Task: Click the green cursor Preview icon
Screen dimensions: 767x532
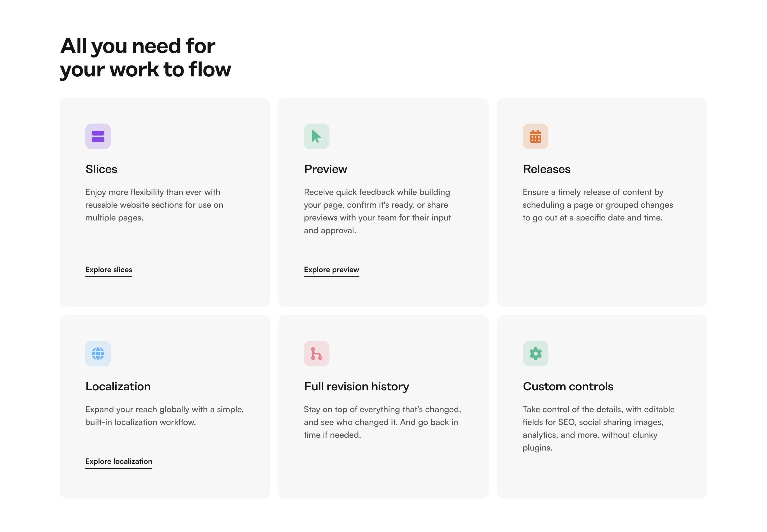Action: point(316,136)
